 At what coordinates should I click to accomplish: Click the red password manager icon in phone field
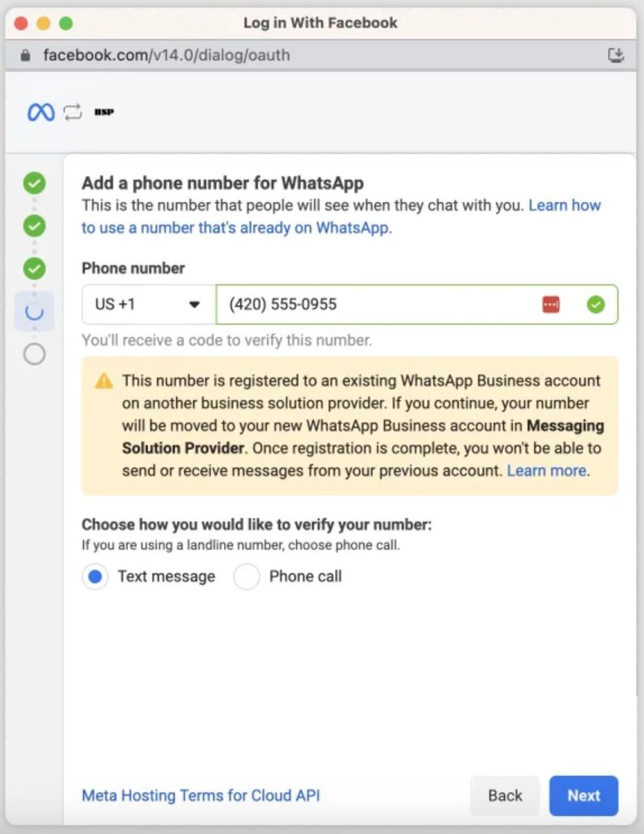point(551,305)
